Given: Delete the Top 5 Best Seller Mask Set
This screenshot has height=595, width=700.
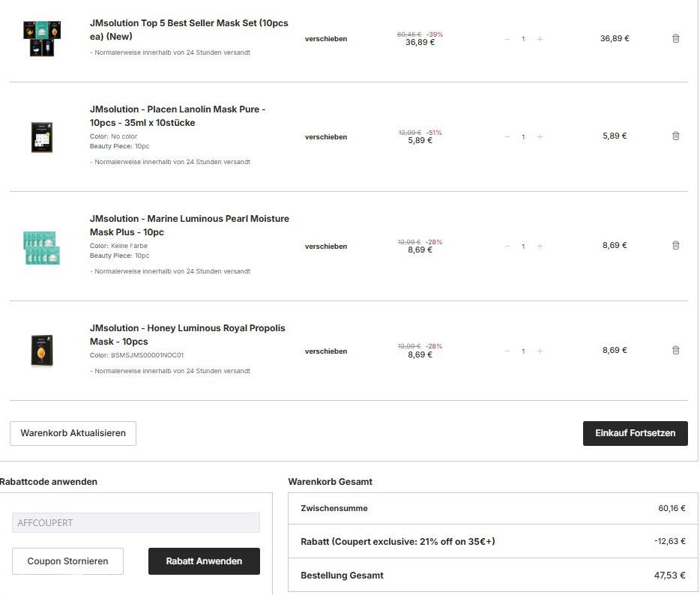Looking at the screenshot, I should (x=675, y=38).
